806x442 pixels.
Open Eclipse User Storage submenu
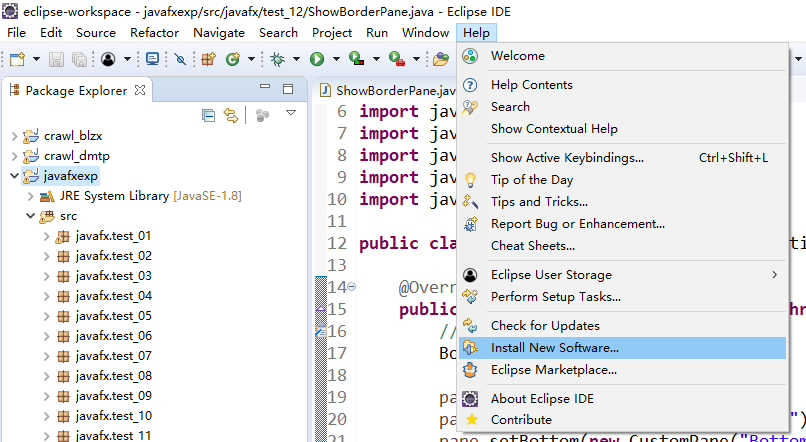622,275
